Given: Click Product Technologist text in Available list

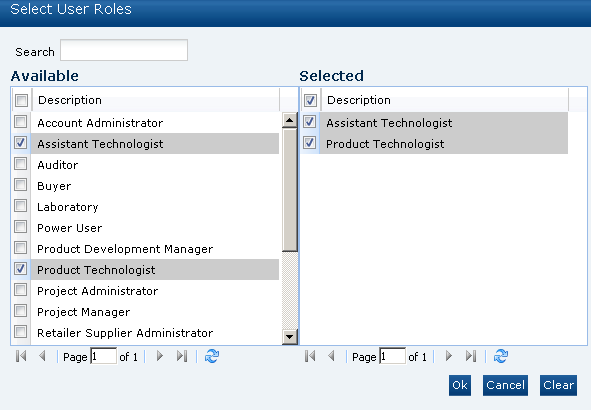Looking at the screenshot, I should tap(96, 270).
